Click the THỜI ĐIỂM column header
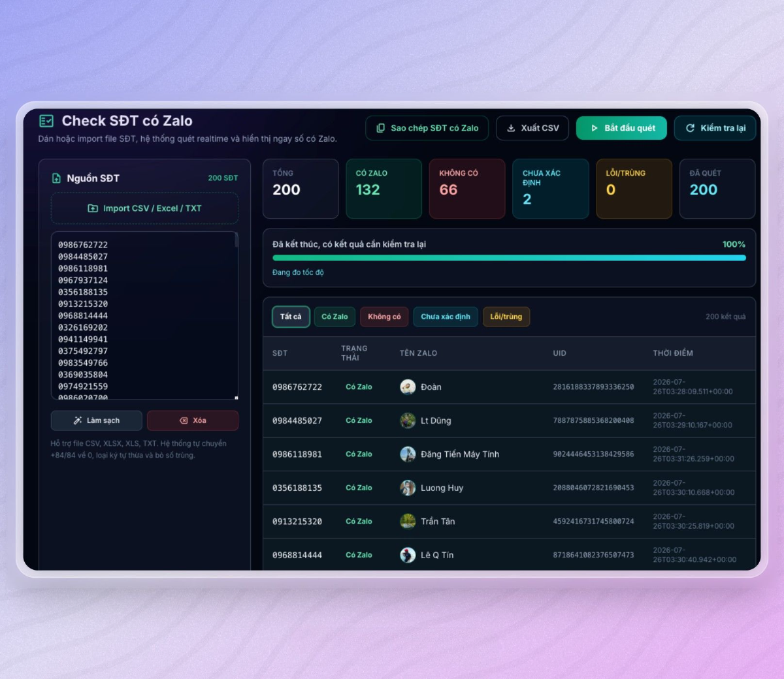Image resolution: width=784 pixels, height=679 pixels. pos(673,353)
